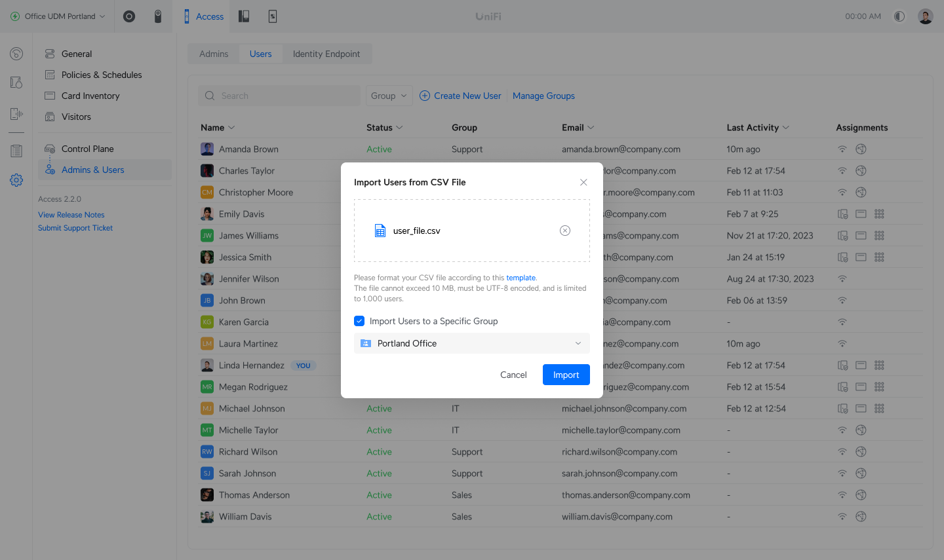Open the fourth app icon beside Access
This screenshot has width=944, height=560.
(244, 16)
